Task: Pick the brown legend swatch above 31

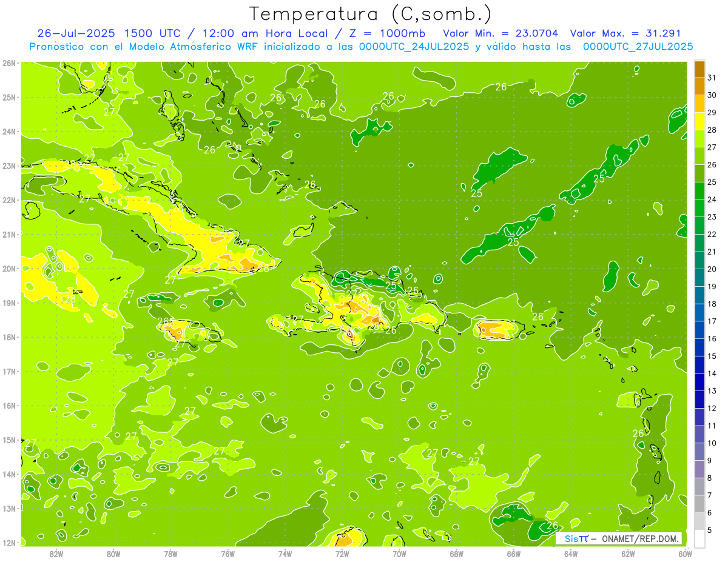Action: tap(699, 69)
